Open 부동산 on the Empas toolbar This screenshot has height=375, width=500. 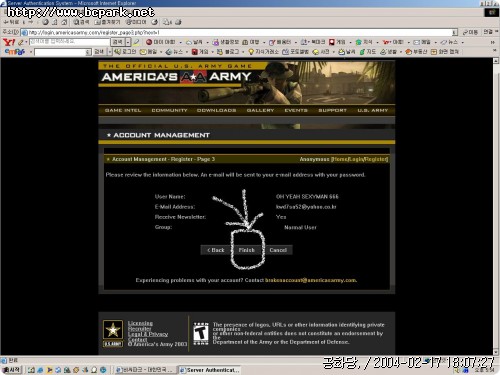pos(416,52)
